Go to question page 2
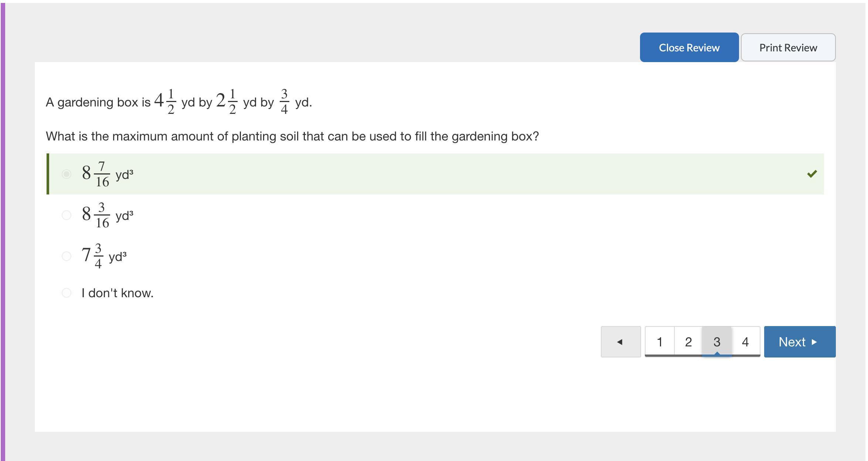The width and height of the screenshot is (868, 461). (688, 342)
